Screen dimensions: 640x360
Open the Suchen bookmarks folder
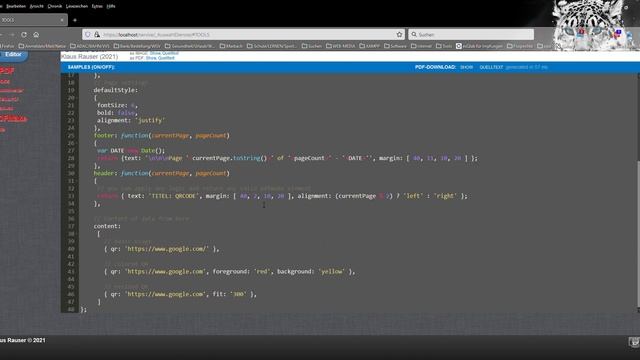[312, 46]
